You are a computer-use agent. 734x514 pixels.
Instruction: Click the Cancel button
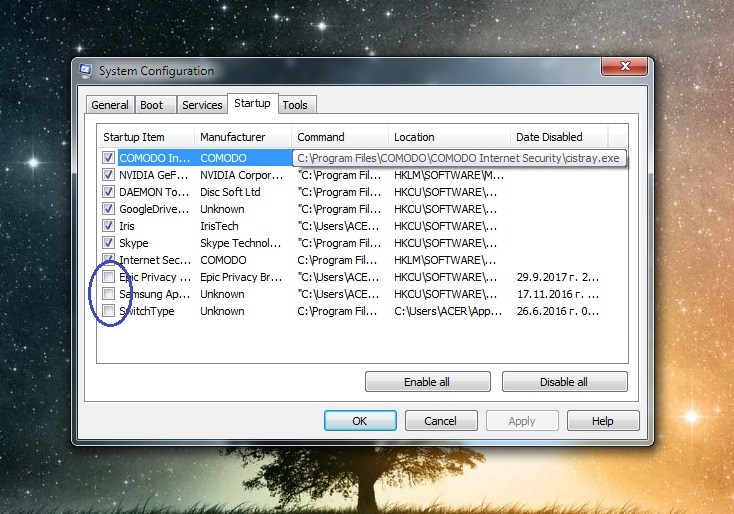(x=441, y=421)
